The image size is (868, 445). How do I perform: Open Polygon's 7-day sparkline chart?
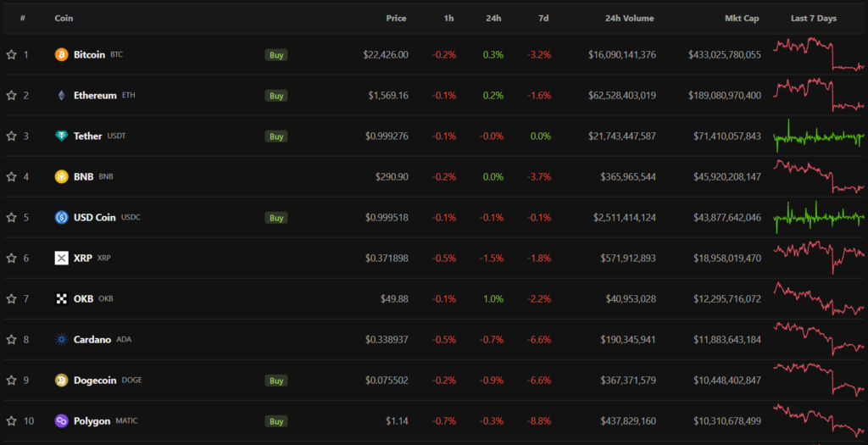coord(819,420)
